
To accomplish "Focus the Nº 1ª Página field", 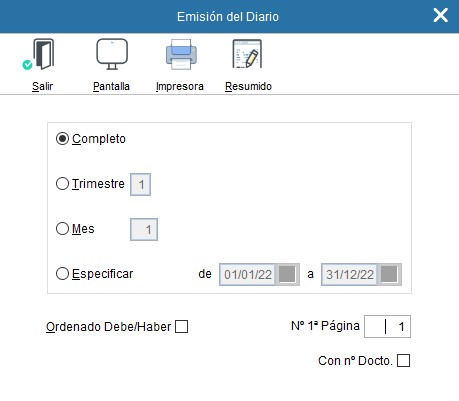I will click(x=387, y=326).
